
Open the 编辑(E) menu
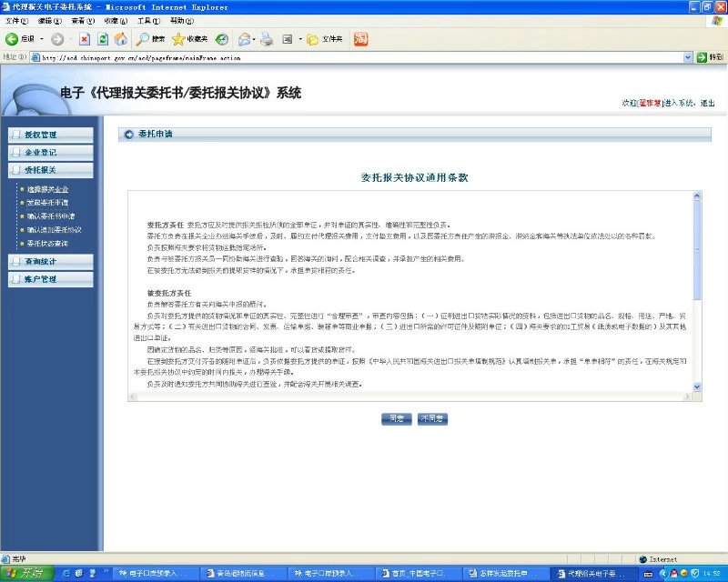click(x=50, y=21)
